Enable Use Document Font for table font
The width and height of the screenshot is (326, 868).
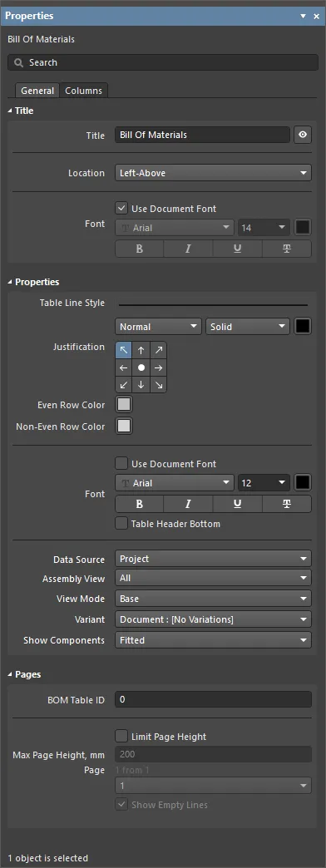click(121, 464)
